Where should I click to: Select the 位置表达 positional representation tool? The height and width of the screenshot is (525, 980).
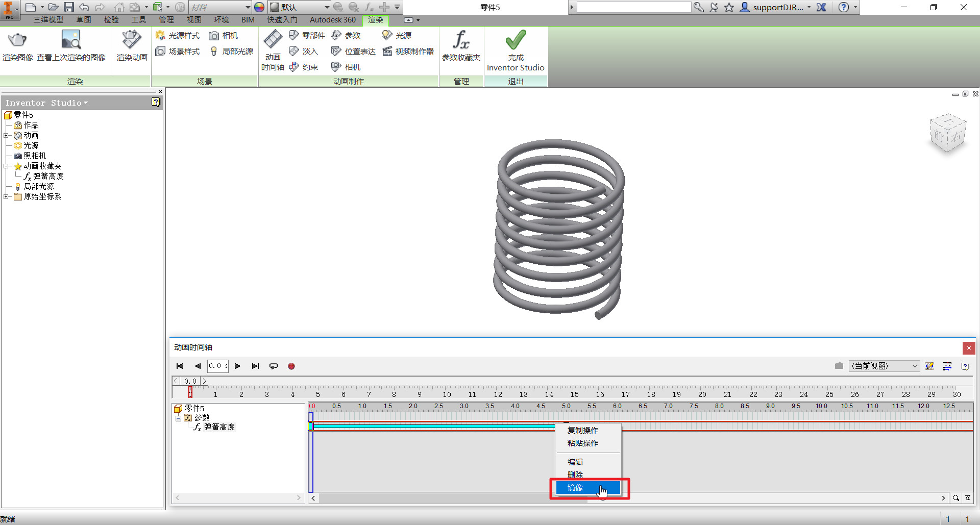353,51
